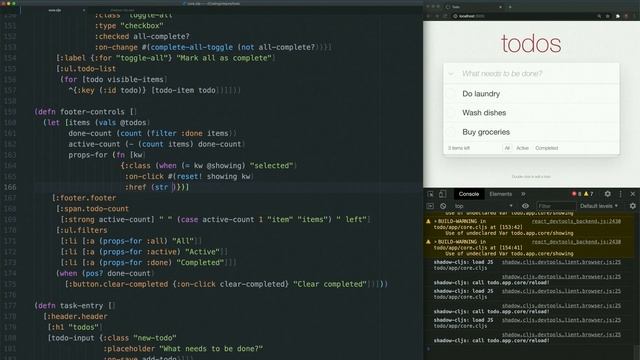Click the live expression eye icon

[525, 206]
